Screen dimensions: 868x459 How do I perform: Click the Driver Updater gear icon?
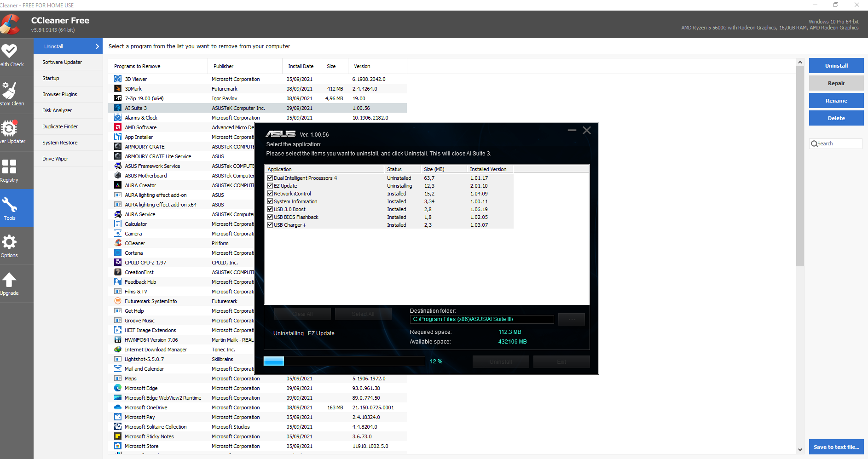[x=9, y=128]
